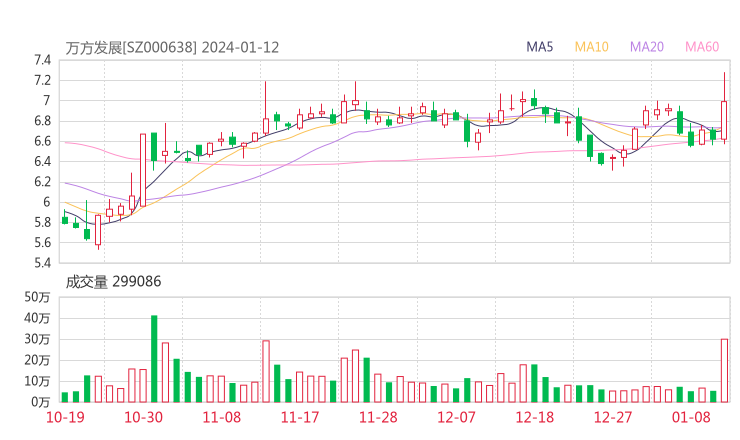Click the 6.2 price axis label
Screen dimensions: 740x440
(42, 182)
